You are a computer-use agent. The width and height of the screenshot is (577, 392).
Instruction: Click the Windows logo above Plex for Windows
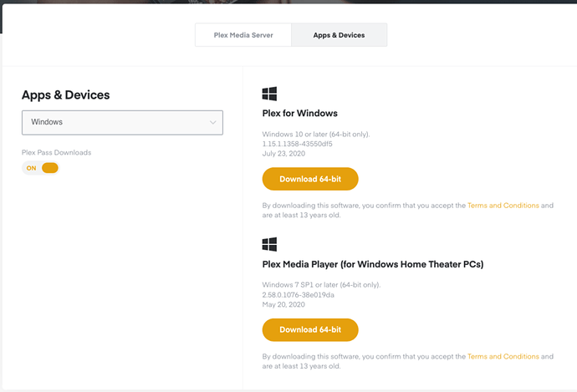269,94
